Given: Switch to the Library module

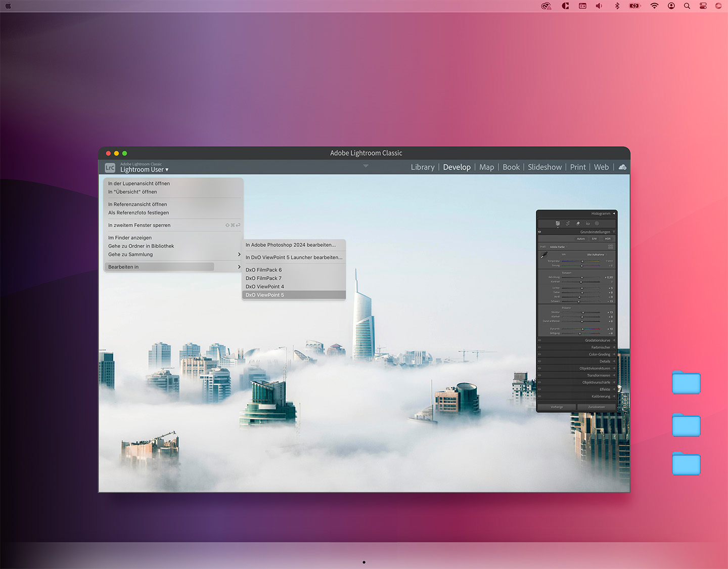Looking at the screenshot, I should (x=422, y=167).
